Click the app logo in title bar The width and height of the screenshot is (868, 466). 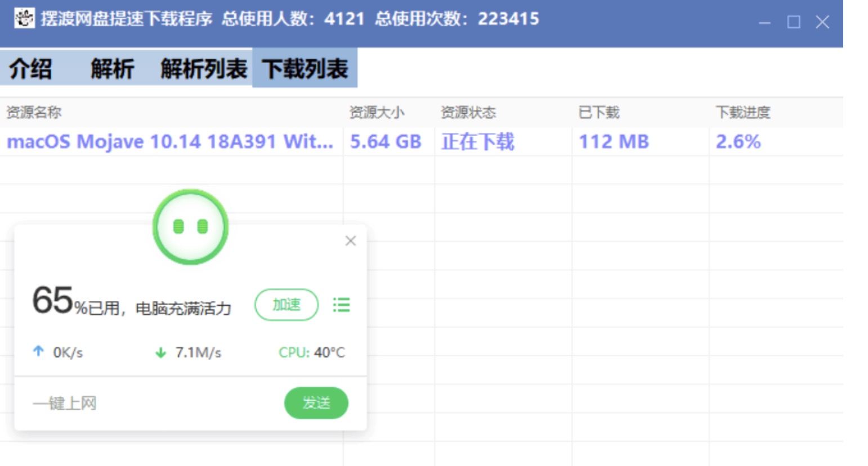(24, 19)
